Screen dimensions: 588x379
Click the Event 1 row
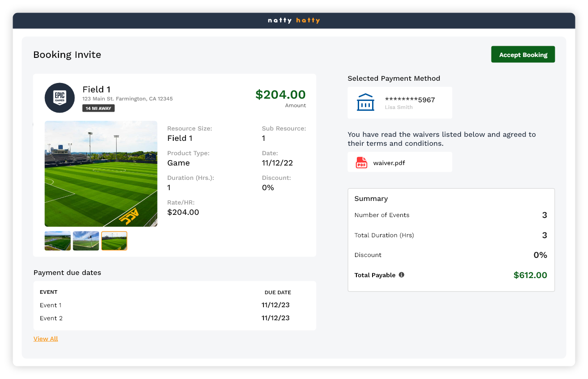point(50,305)
